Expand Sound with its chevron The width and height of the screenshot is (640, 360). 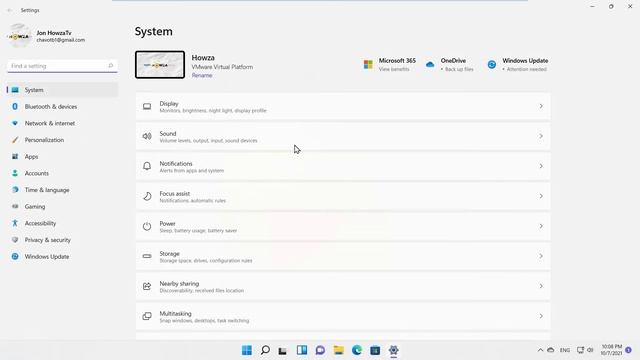click(541, 136)
